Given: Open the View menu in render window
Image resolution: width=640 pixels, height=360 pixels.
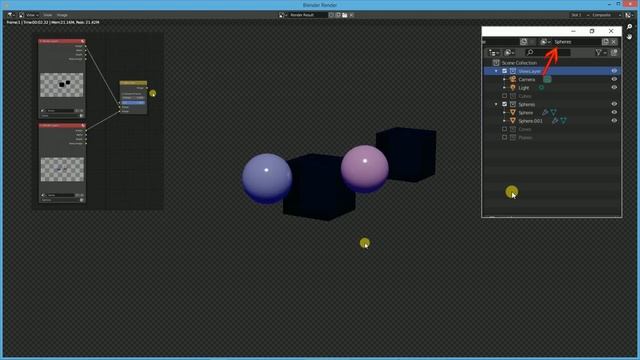Looking at the screenshot, I should pos(47,15).
